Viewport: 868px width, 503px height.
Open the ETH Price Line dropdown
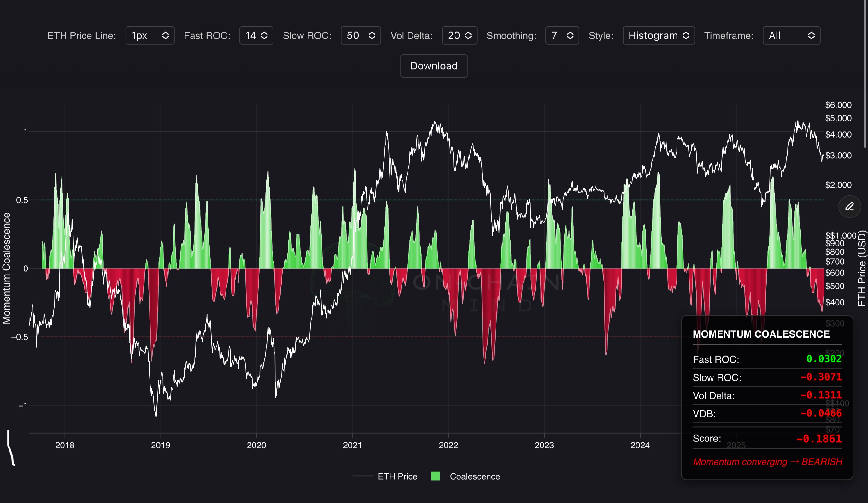tap(150, 35)
